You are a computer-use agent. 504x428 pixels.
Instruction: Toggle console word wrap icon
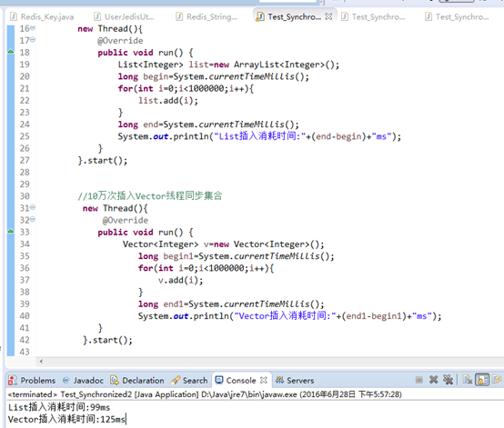coord(497,380)
